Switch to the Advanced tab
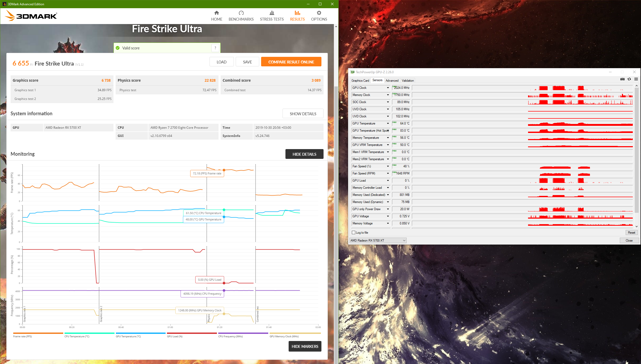641x364 pixels. 392,81
